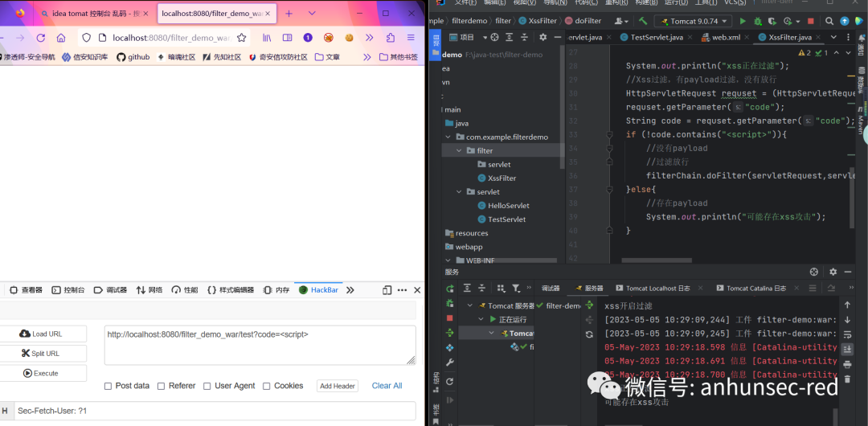Click Split URL button
The width and height of the screenshot is (868, 426).
pyautogui.click(x=42, y=354)
